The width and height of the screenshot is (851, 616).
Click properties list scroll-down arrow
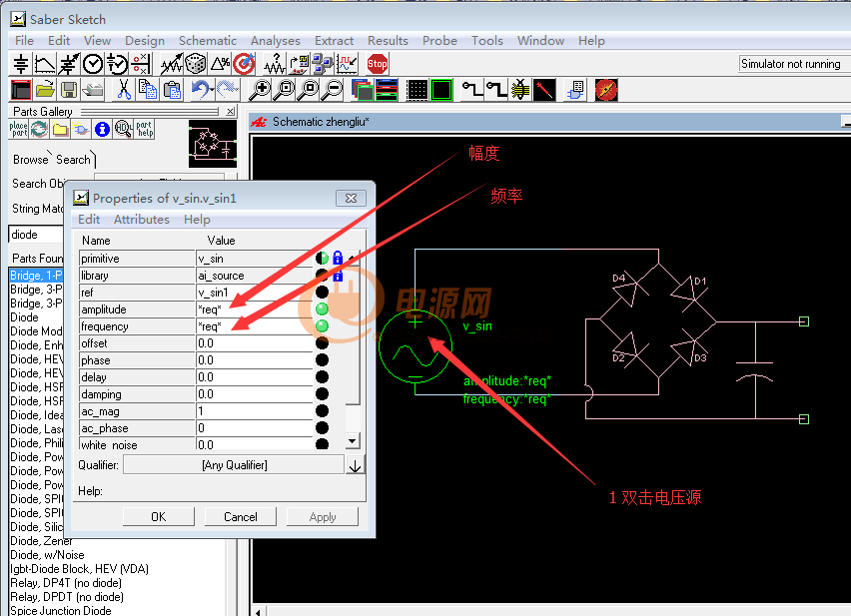point(353,441)
